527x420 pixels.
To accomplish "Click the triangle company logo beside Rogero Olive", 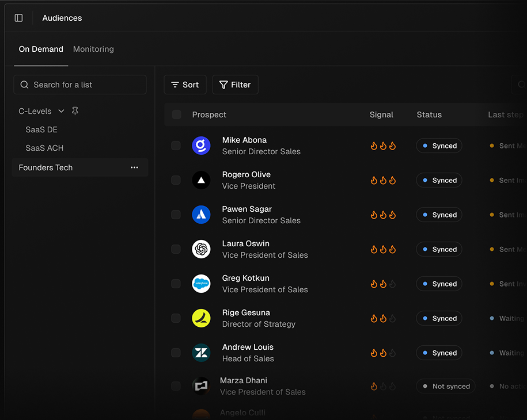I will point(201,180).
